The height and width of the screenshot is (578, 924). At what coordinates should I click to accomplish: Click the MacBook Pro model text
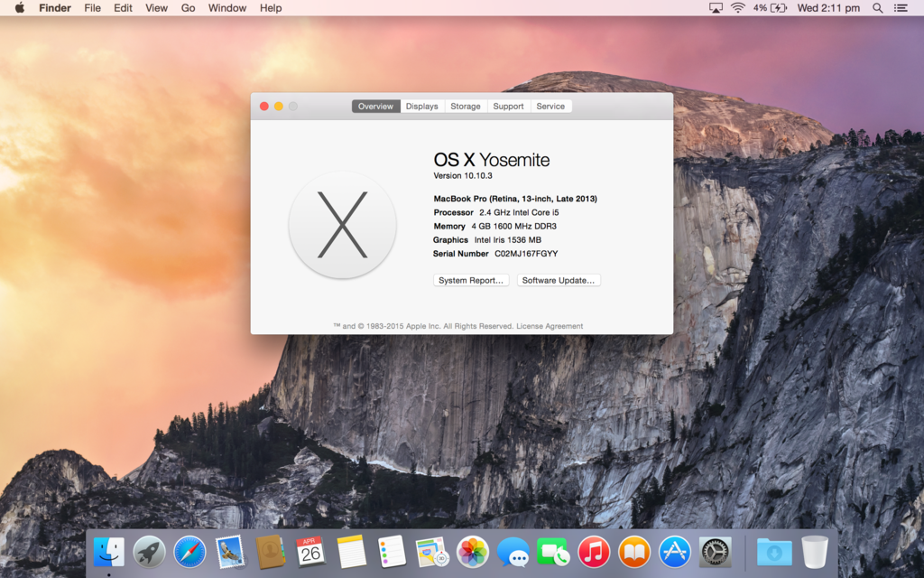tap(515, 199)
